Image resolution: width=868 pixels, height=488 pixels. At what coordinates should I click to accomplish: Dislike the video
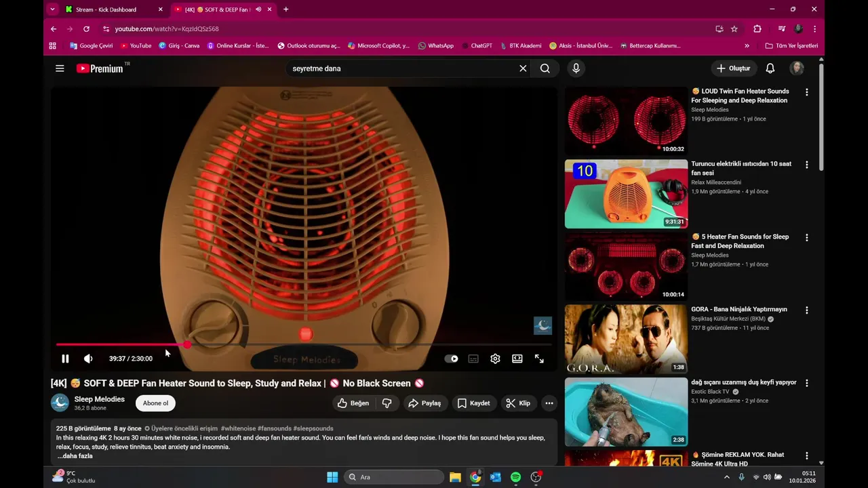click(x=387, y=403)
